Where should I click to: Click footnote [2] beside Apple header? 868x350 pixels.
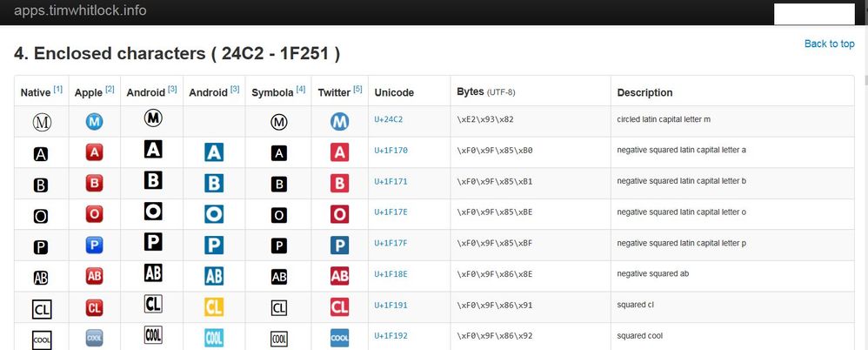pos(110,89)
